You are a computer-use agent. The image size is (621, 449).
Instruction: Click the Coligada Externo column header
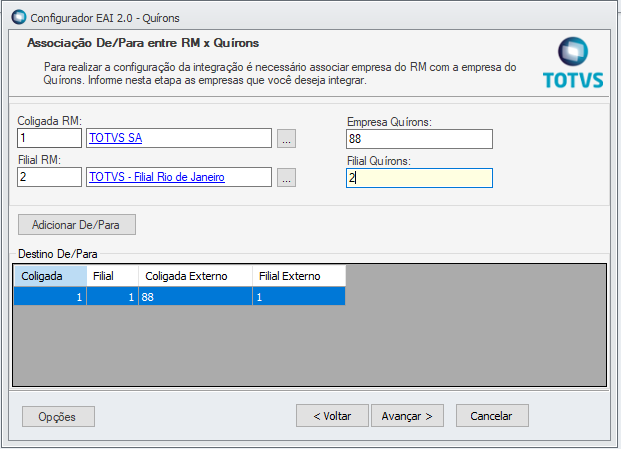194,275
